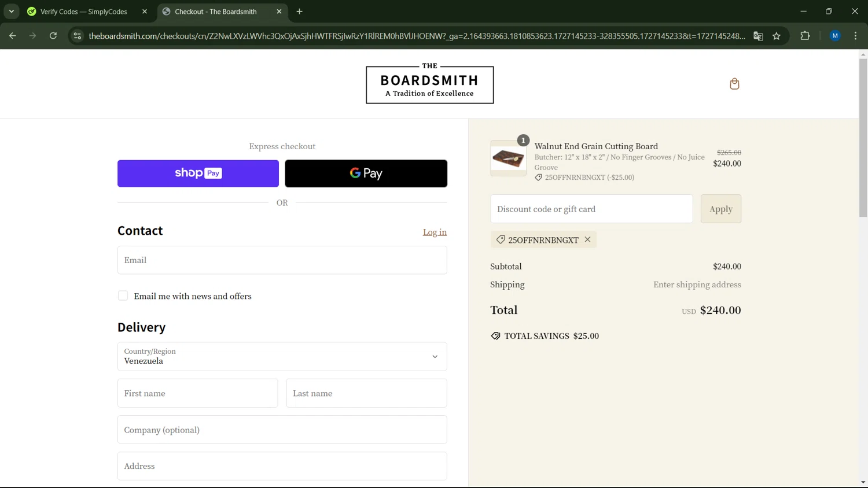Click the Walnut cutting board thumbnail
Image resolution: width=868 pixels, height=488 pixels.
(508, 158)
